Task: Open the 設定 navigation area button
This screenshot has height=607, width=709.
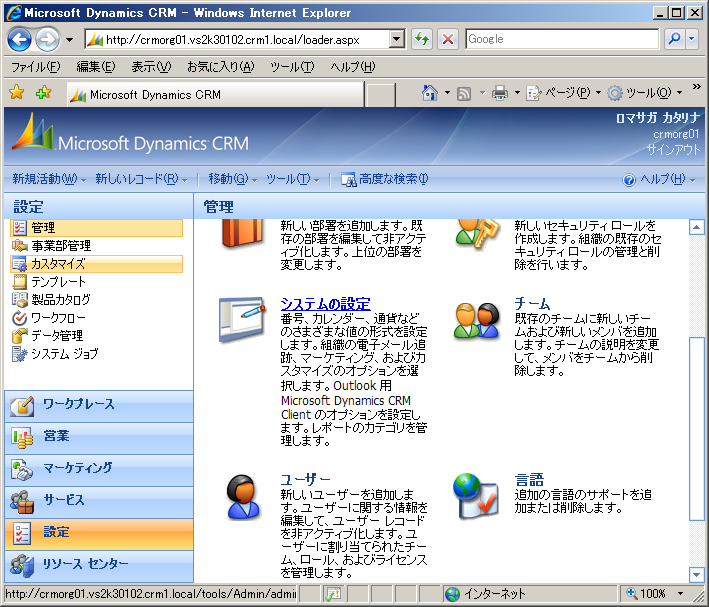Action: tap(99, 534)
